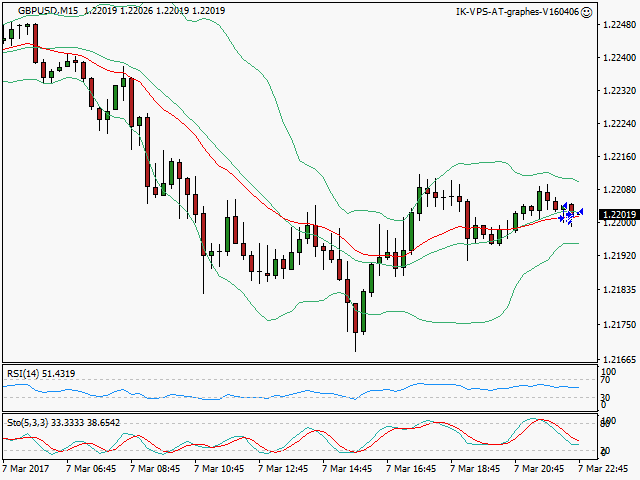Viewport: 640px width, 480px height.
Task: Select the cluster of blue trade arrows on the last candle
Action: [568, 212]
